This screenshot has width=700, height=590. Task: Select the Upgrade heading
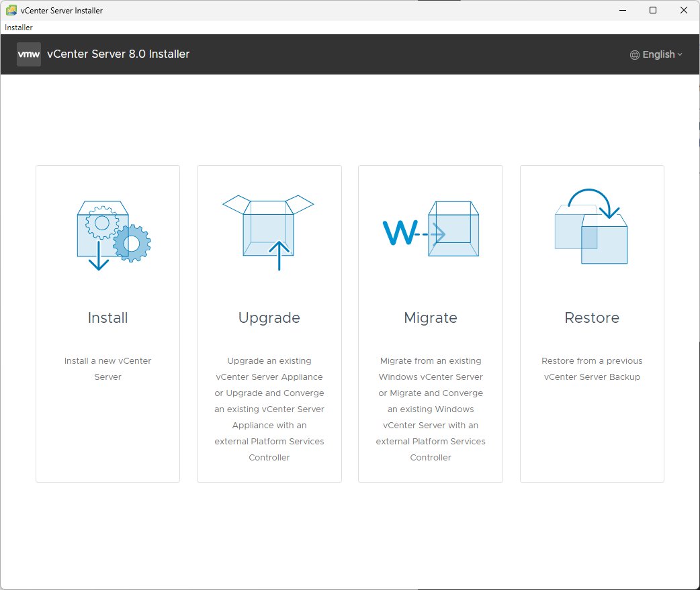coord(269,318)
